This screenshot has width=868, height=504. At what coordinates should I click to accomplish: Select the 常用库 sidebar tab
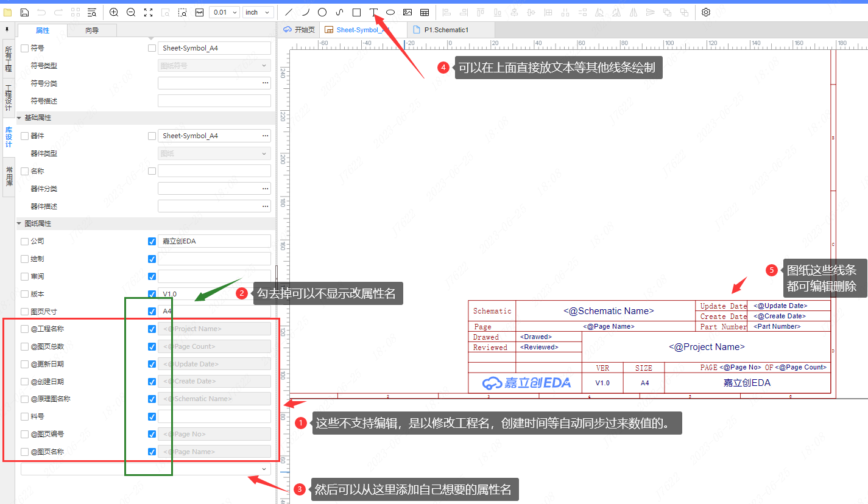tap(8, 177)
